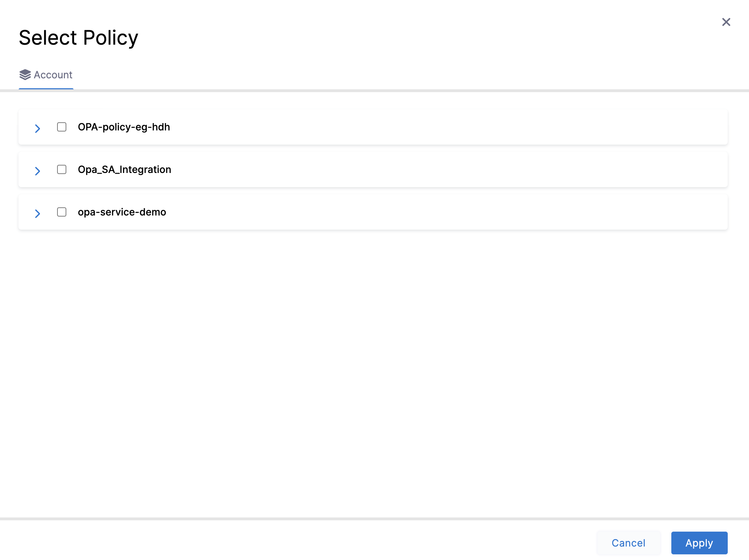The image size is (749, 560).
Task: Click the X icon to close the dialog
Action: pyautogui.click(x=726, y=22)
